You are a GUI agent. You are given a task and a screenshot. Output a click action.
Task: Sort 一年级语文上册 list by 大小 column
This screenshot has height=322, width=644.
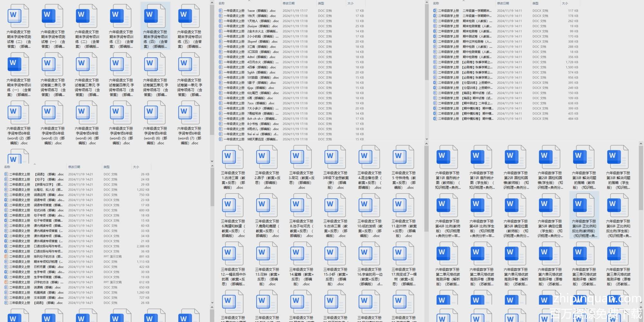click(350, 4)
